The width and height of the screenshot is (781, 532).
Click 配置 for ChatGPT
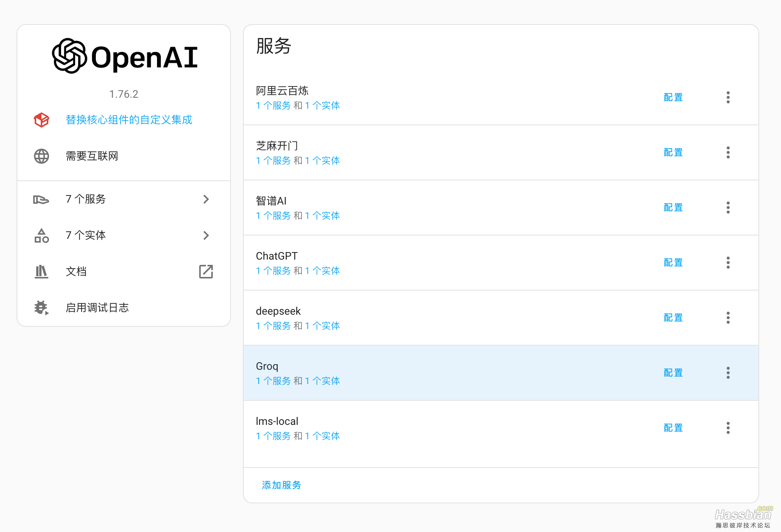pyautogui.click(x=673, y=263)
